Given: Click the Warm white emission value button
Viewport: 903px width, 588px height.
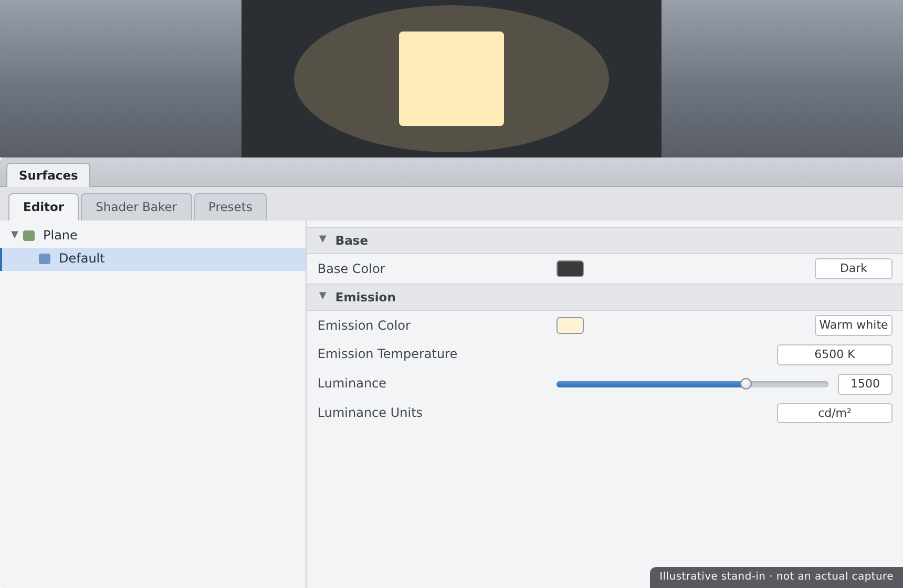Looking at the screenshot, I should coord(854,325).
